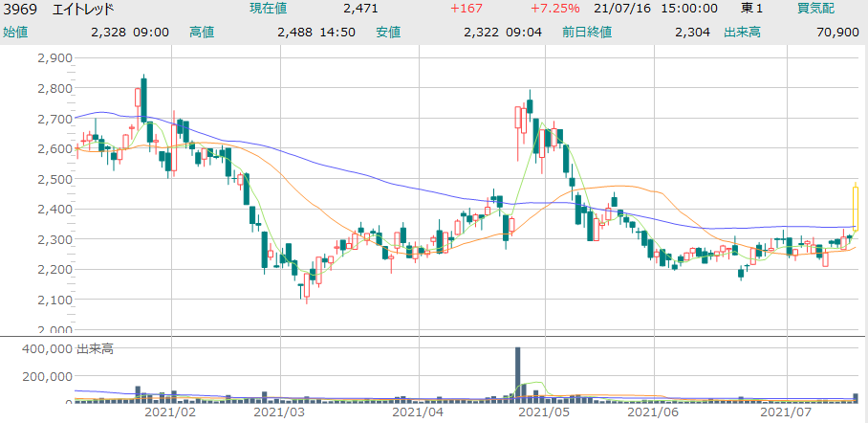Select the エイトレッド company name

point(82,9)
